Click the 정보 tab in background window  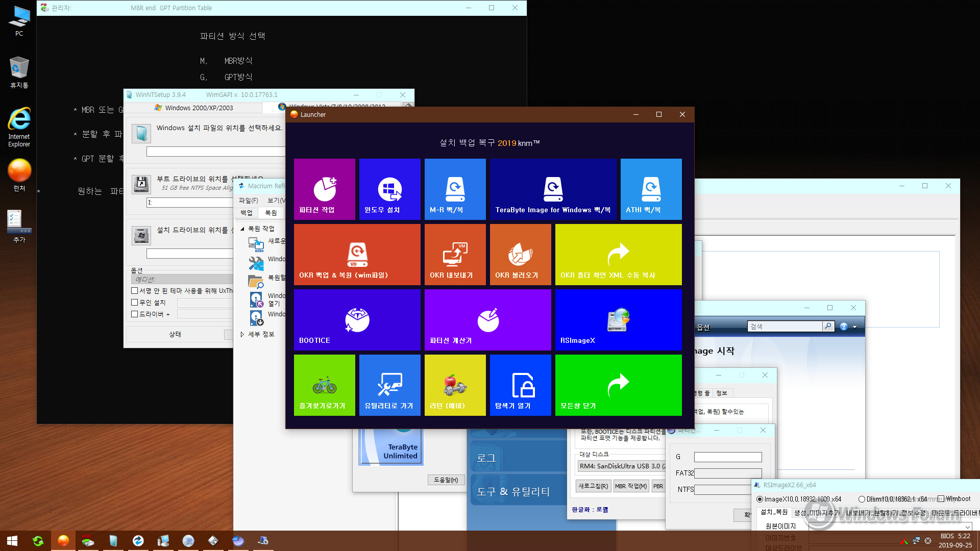pyautogui.click(x=722, y=393)
